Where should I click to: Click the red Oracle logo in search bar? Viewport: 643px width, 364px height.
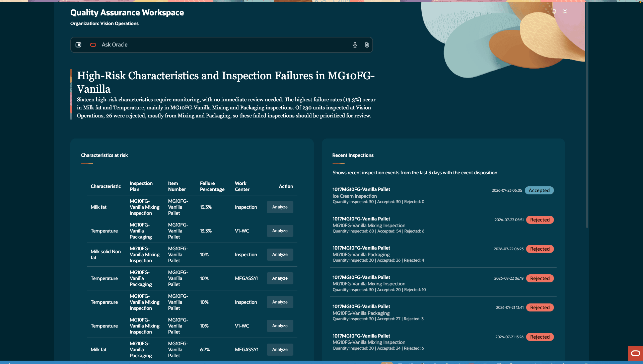click(93, 45)
